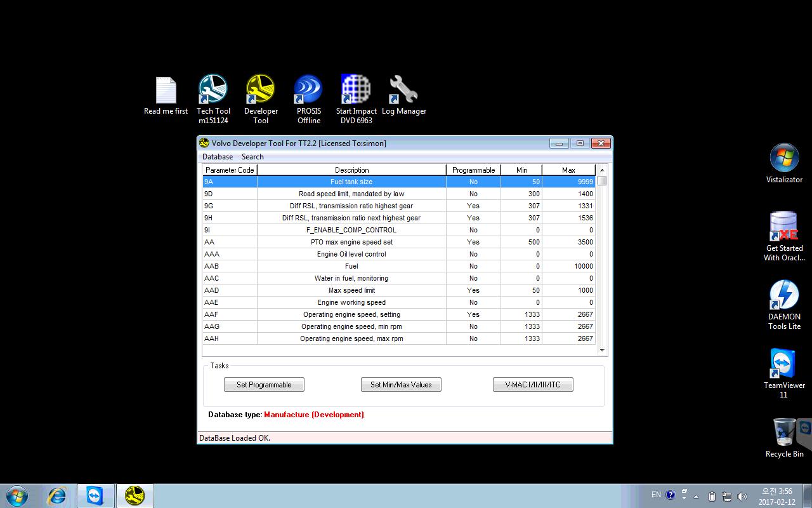812x508 pixels.
Task: Select Water in fuel, monitoring row
Action: pyautogui.click(x=399, y=278)
